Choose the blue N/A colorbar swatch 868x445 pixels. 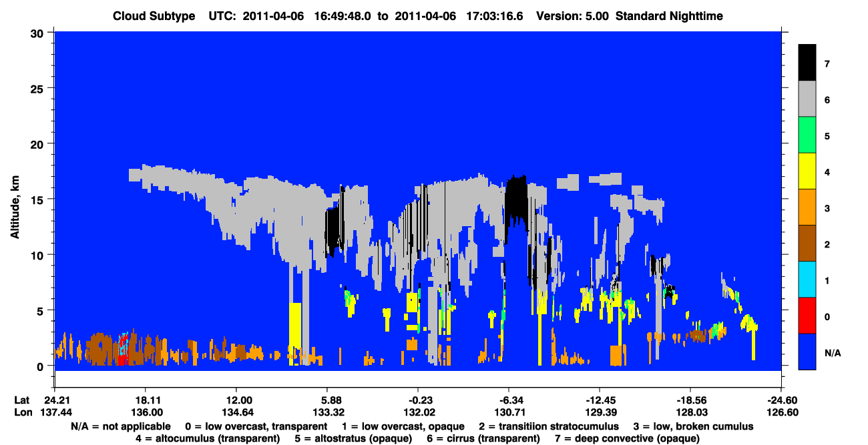click(807, 352)
